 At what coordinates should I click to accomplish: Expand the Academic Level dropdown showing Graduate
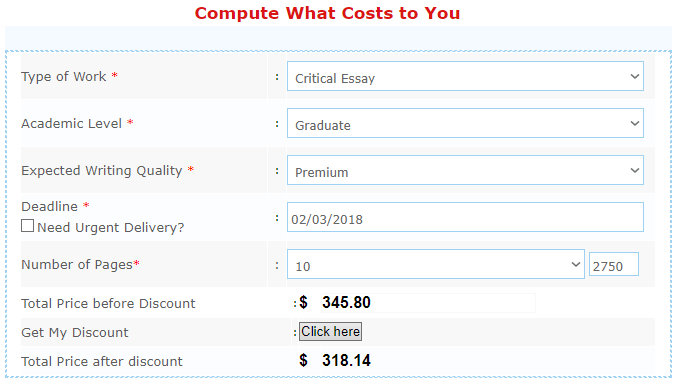[x=465, y=123]
